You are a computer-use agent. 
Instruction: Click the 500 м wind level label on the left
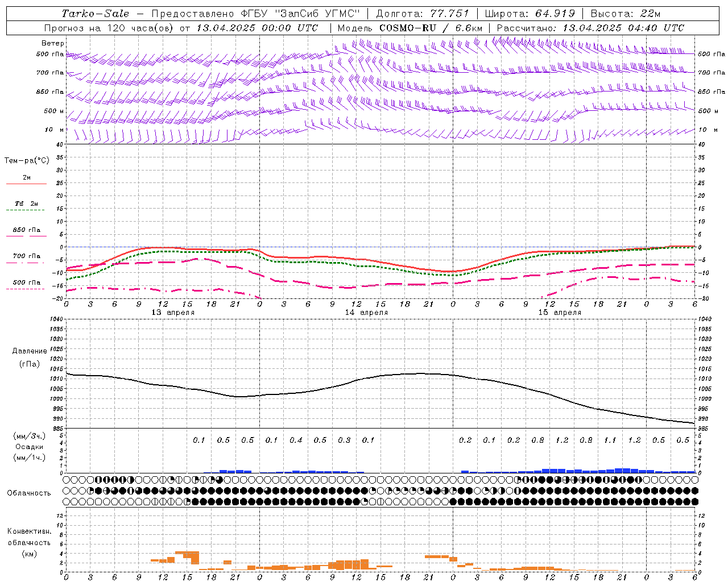click(54, 111)
